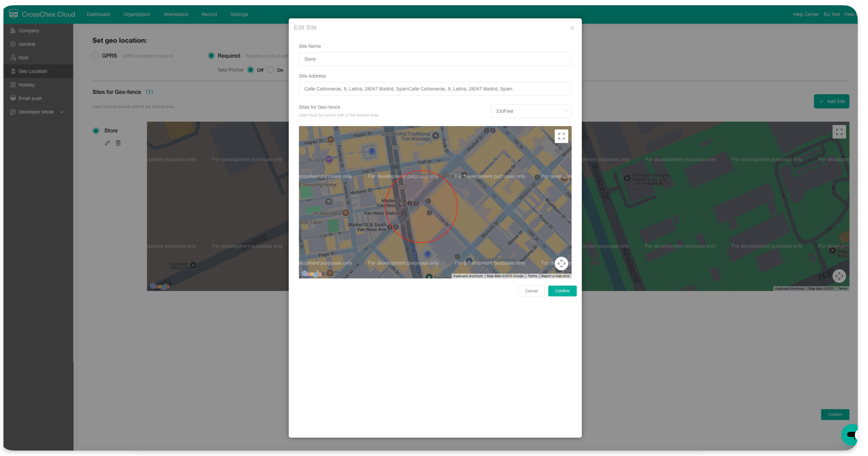This screenshot has height=456, width=868.
Task: Click the chat support bubble icon
Action: click(850, 435)
